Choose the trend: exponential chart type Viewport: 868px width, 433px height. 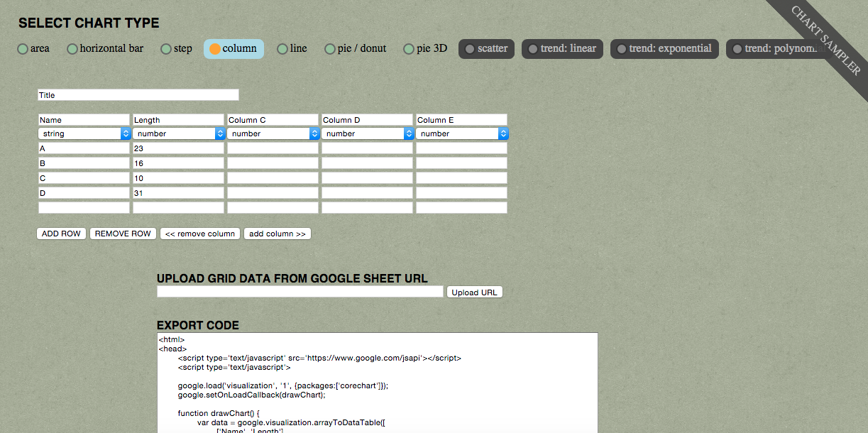pos(664,49)
